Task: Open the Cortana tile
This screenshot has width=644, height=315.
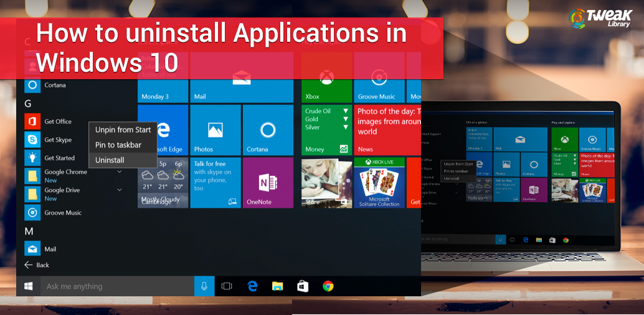Action: 268,130
